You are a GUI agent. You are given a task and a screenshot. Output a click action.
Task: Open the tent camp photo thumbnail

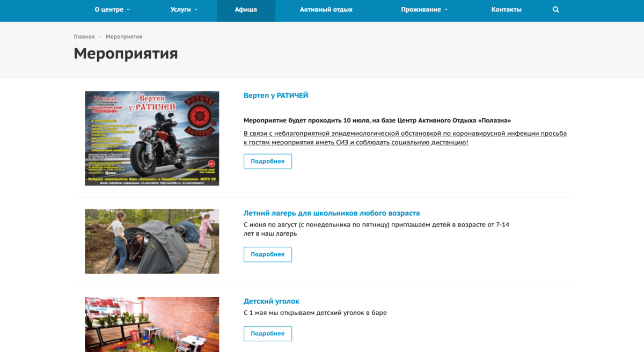coord(152,241)
